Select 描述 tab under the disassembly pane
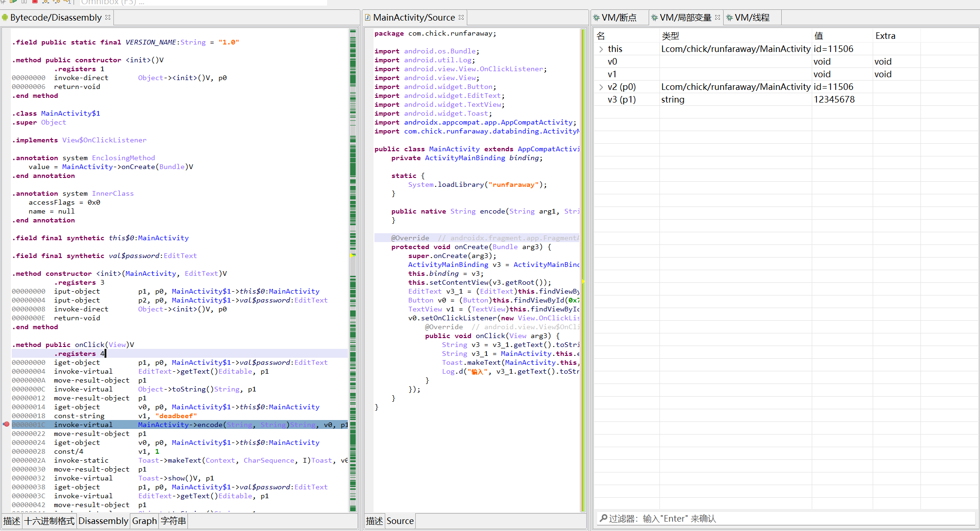Image resolution: width=980 pixels, height=531 pixels. coord(12,521)
